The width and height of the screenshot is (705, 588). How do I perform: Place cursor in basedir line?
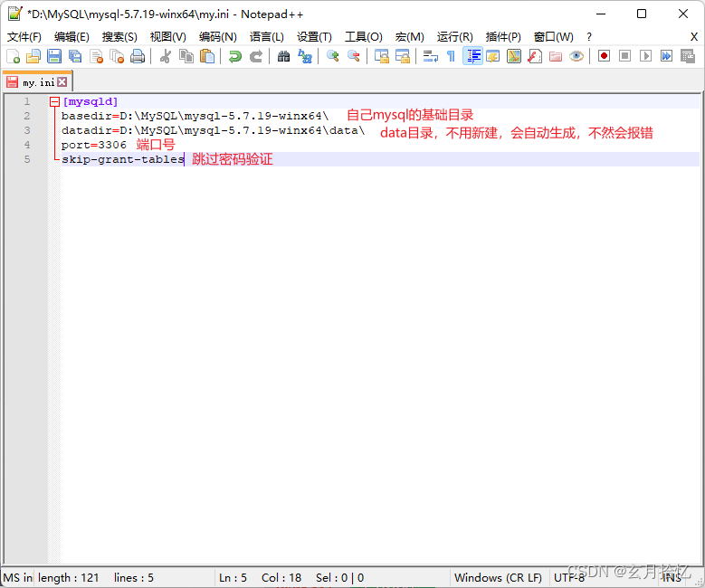pos(195,116)
